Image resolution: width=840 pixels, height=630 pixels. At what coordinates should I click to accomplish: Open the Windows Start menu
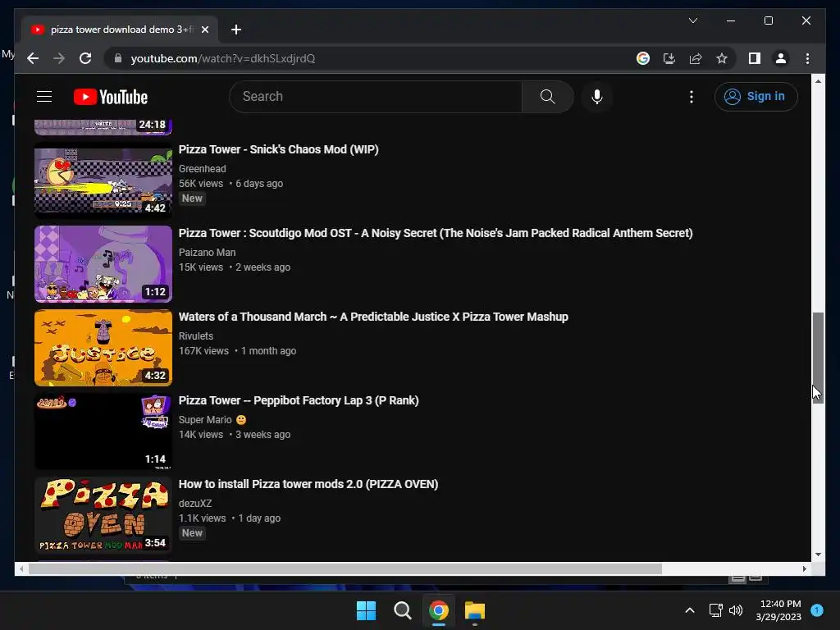coord(367,610)
